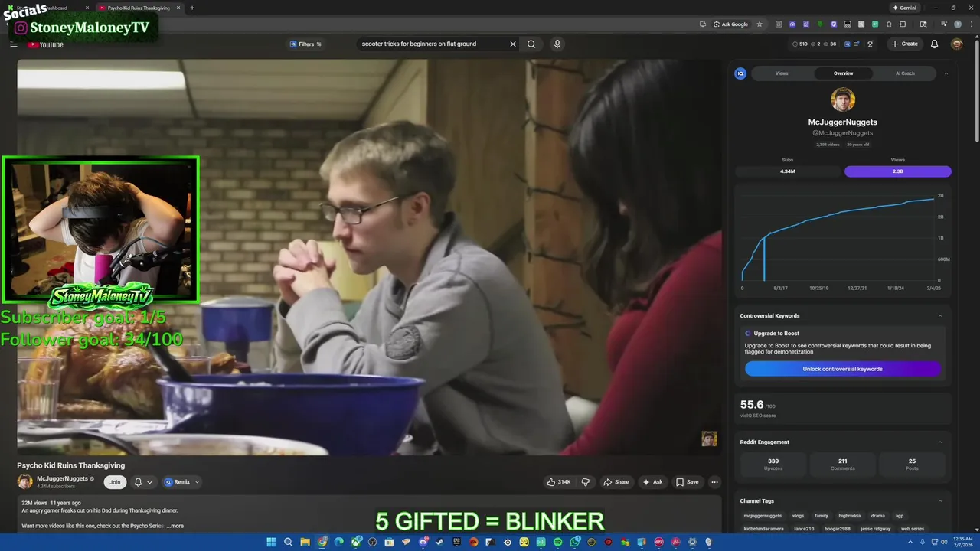Click Unlock controversial keywords button

[x=842, y=369]
